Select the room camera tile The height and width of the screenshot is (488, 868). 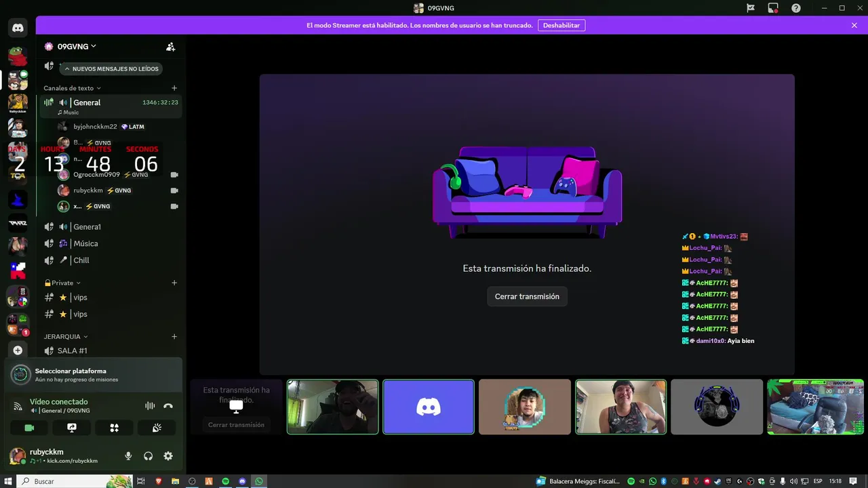[815, 407]
